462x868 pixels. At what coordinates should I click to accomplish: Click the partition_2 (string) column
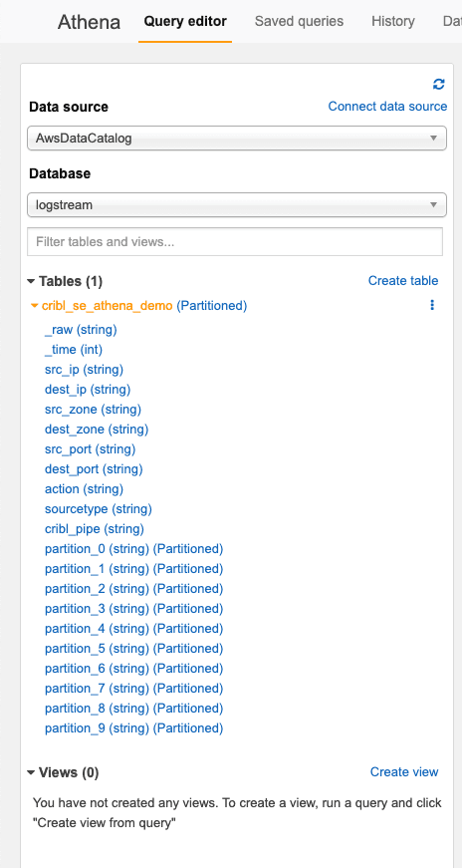133,589
